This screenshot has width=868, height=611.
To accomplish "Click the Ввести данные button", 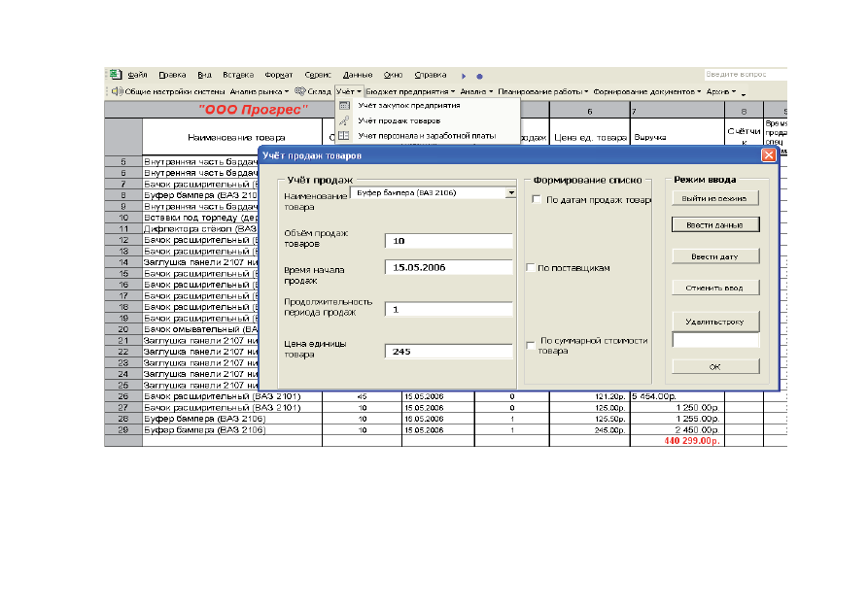I will pyautogui.click(x=714, y=224).
